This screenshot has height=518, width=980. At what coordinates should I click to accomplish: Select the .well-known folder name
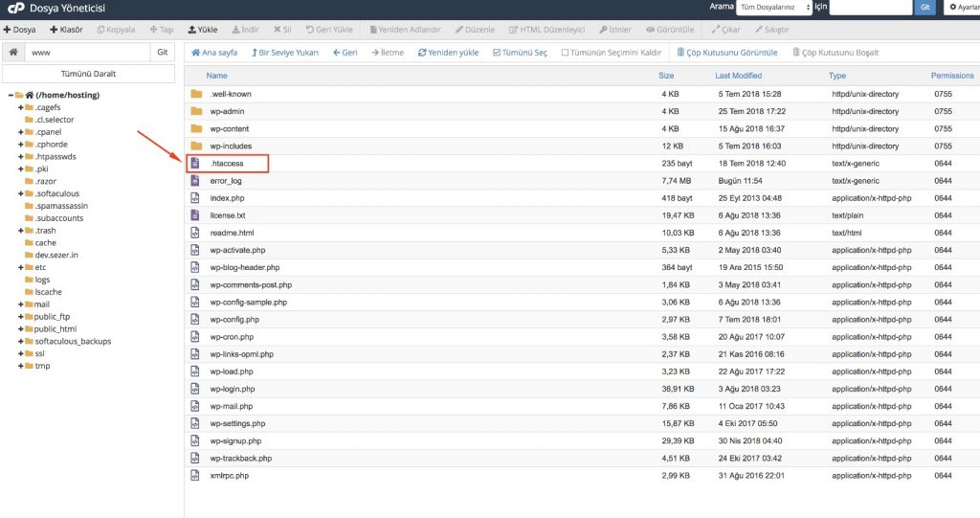coord(231,94)
